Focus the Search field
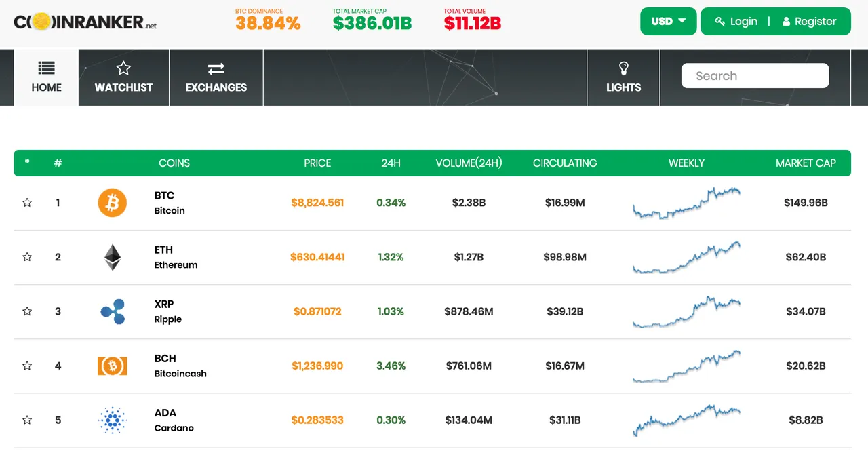Screen dimensions: 868x451 (x=755, y=76)
